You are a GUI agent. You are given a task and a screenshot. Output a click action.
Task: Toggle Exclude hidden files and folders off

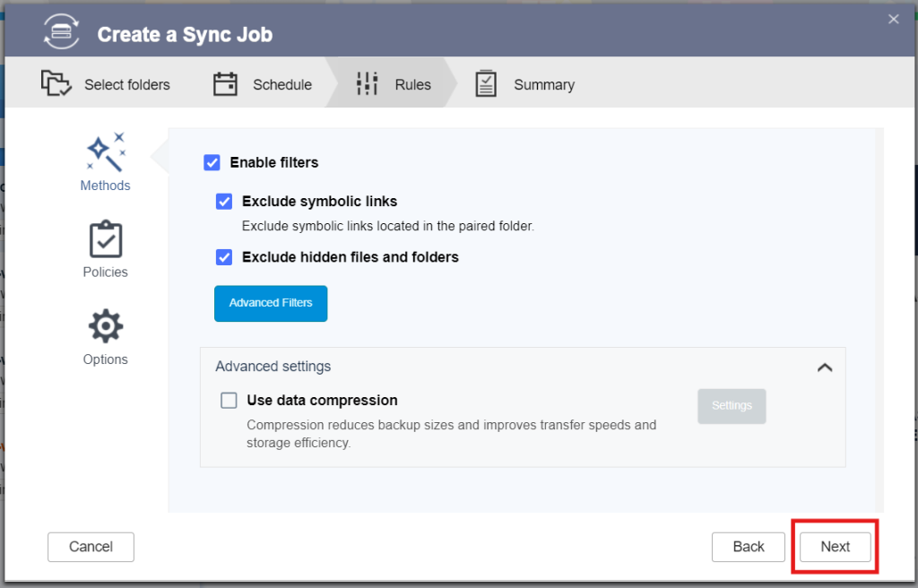(223, 257)
